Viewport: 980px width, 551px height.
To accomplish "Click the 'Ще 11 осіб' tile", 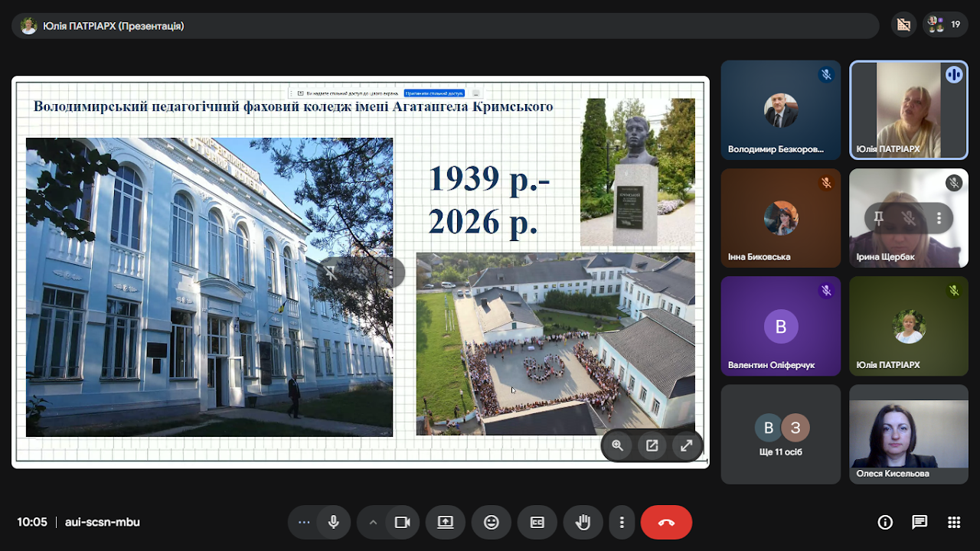I will [x=781, y=434].
